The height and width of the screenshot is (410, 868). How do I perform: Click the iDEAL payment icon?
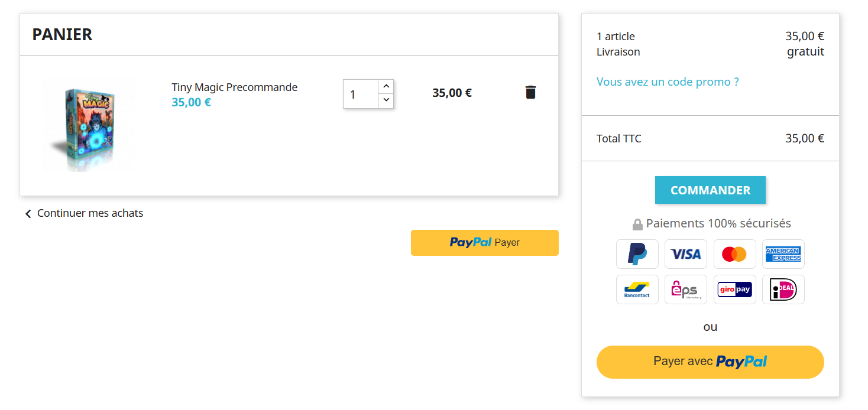tap(783, 289)
